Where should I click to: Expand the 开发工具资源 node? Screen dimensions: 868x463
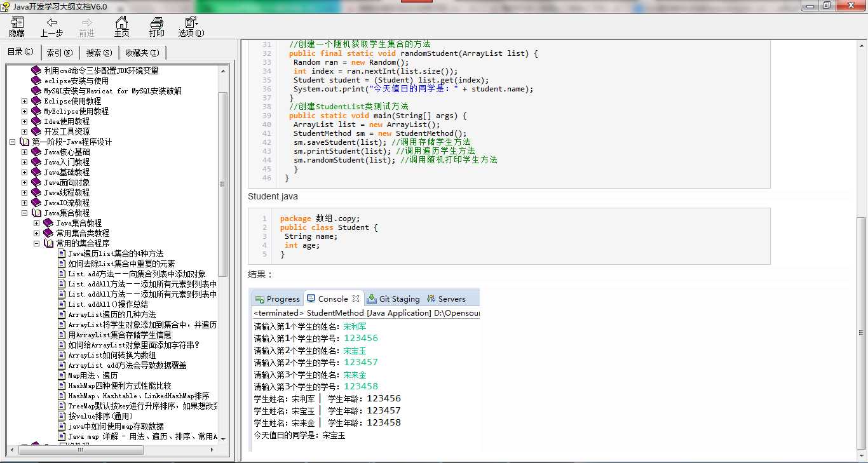click(x=25, y=131)
